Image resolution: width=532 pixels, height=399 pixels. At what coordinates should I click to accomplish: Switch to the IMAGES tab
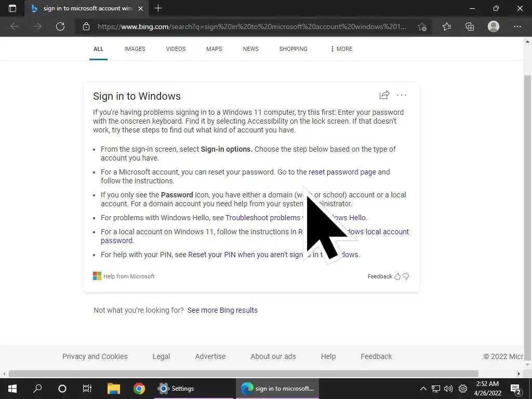coord(135,49)
